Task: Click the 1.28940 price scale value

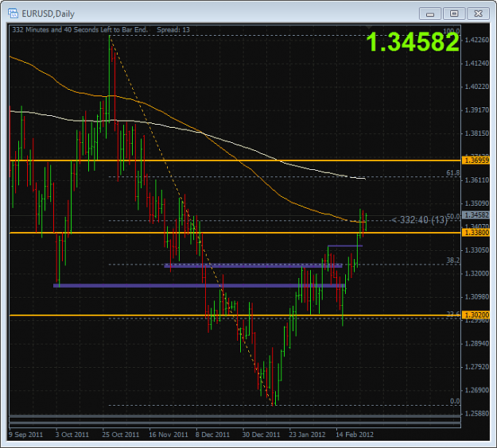Action: point(476,343)
